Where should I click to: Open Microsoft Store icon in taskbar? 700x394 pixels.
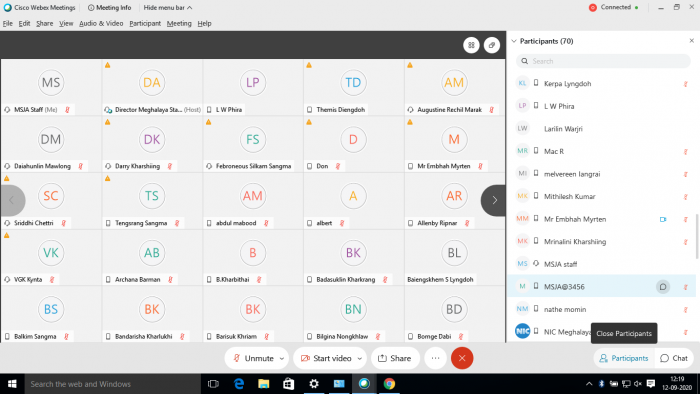(x=289, y=384)
